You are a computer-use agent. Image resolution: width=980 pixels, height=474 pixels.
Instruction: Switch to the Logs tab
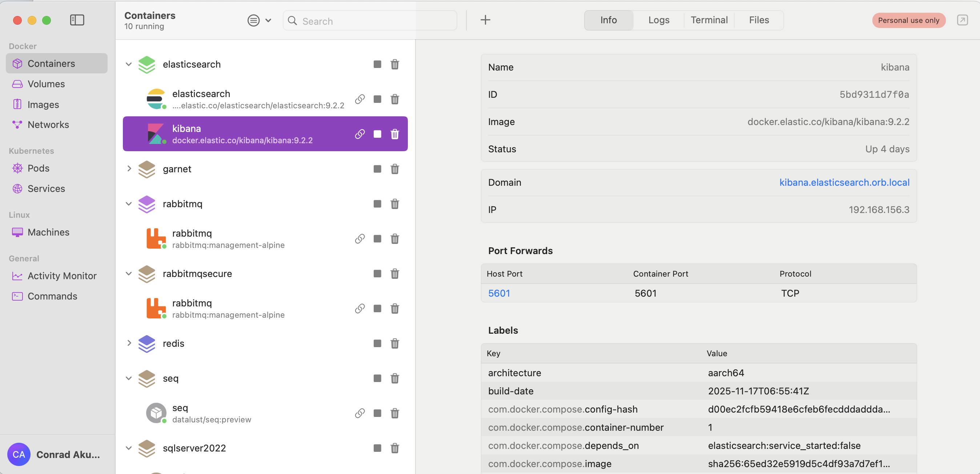click(x=659, y=20)
